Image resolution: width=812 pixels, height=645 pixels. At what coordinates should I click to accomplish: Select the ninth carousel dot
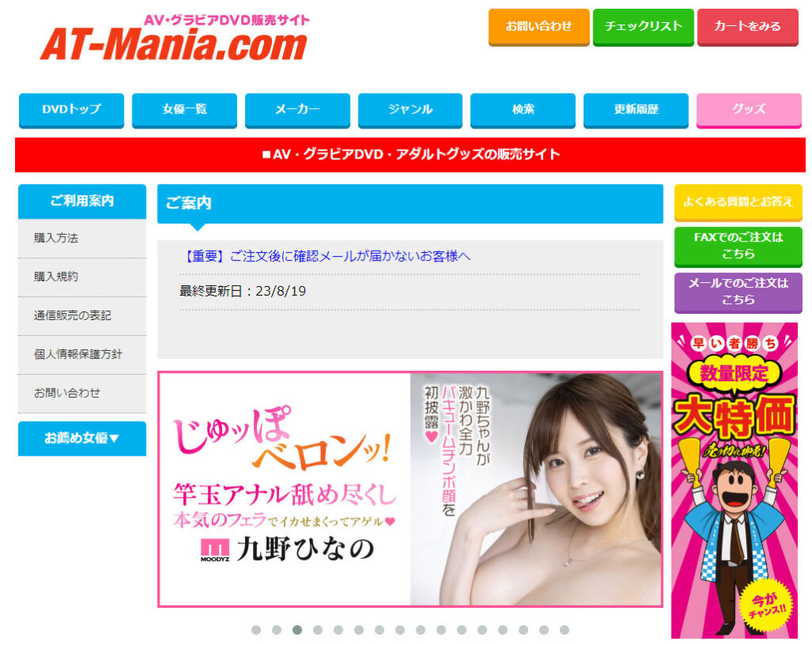click(420, 630)
